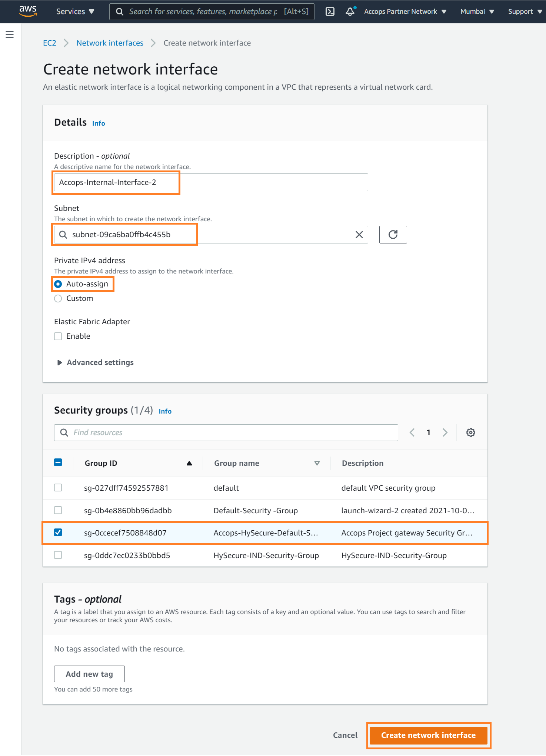Click the 'default' group name cell

click(226, 488)
